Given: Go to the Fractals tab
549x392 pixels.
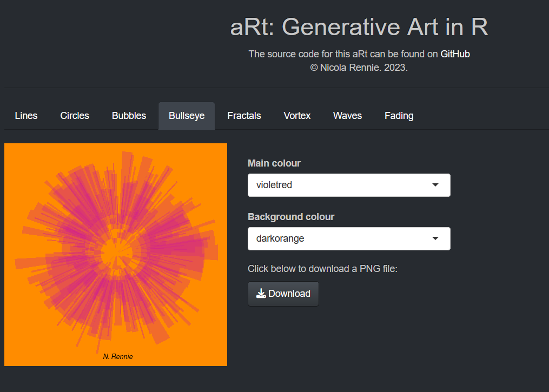Looking at the screenshot, I should 244,116.
